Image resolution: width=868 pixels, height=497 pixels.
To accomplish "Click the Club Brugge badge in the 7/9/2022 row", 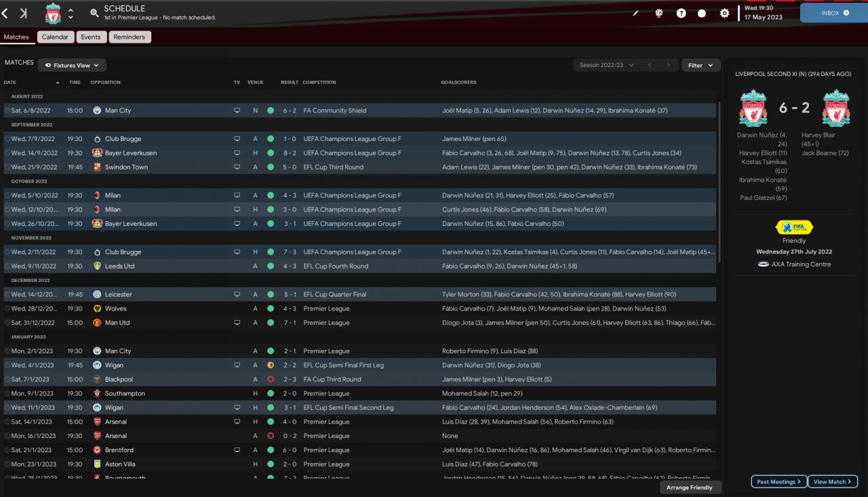I will [x=97, y=139].
